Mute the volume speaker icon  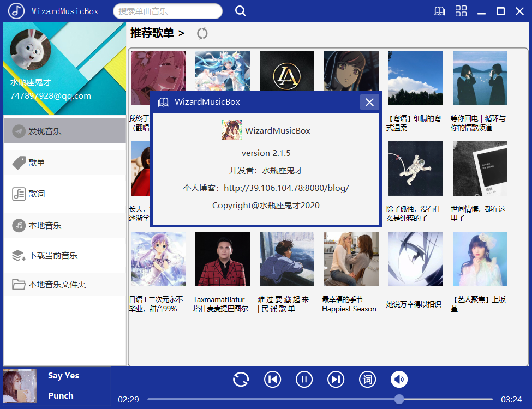[398, 379]
